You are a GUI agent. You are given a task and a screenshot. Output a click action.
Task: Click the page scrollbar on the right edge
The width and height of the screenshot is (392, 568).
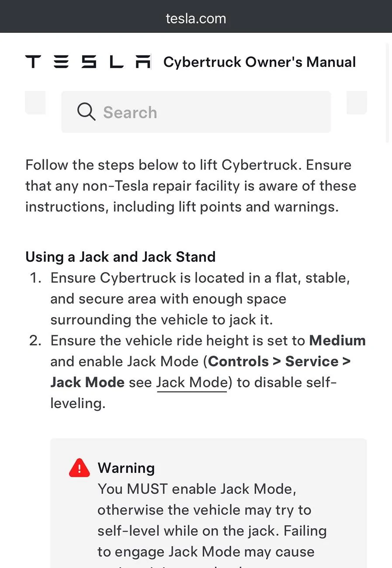388,93
